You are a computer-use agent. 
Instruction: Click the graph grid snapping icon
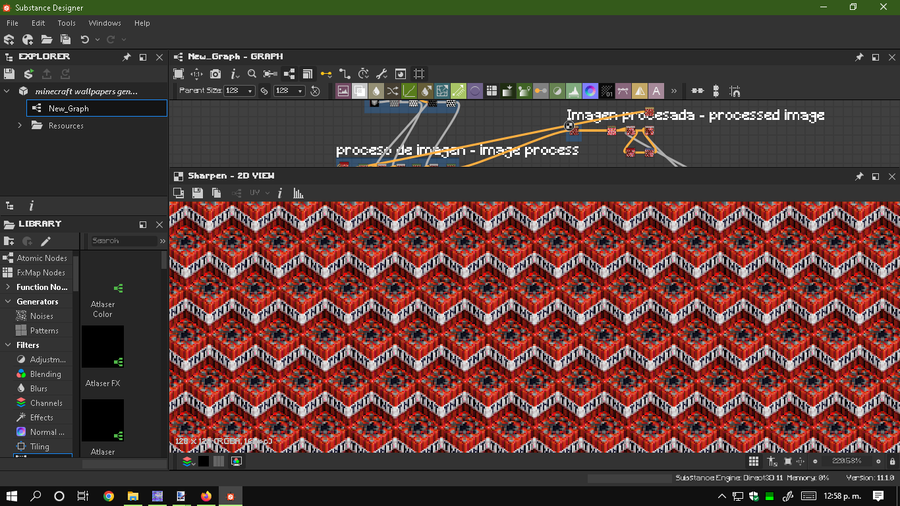click(x=420, y=74)
